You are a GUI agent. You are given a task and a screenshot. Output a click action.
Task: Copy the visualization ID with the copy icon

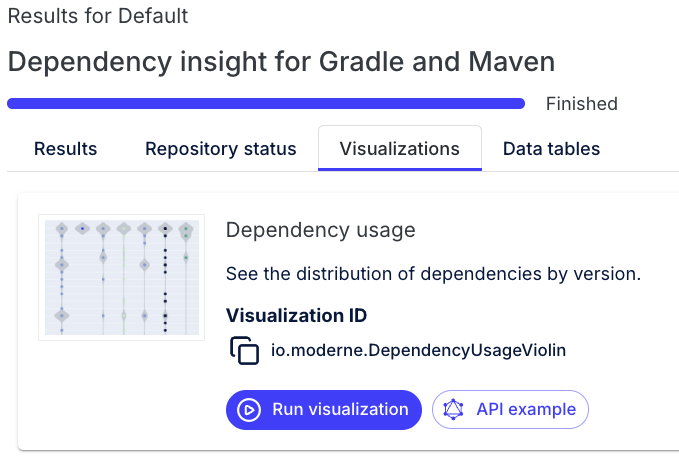coord(245,351)
